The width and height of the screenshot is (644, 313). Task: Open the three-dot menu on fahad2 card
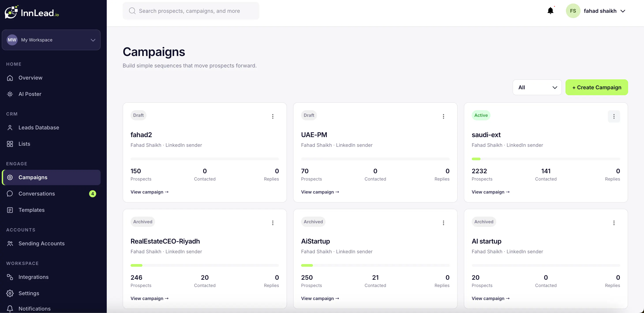tap(273, 116)
